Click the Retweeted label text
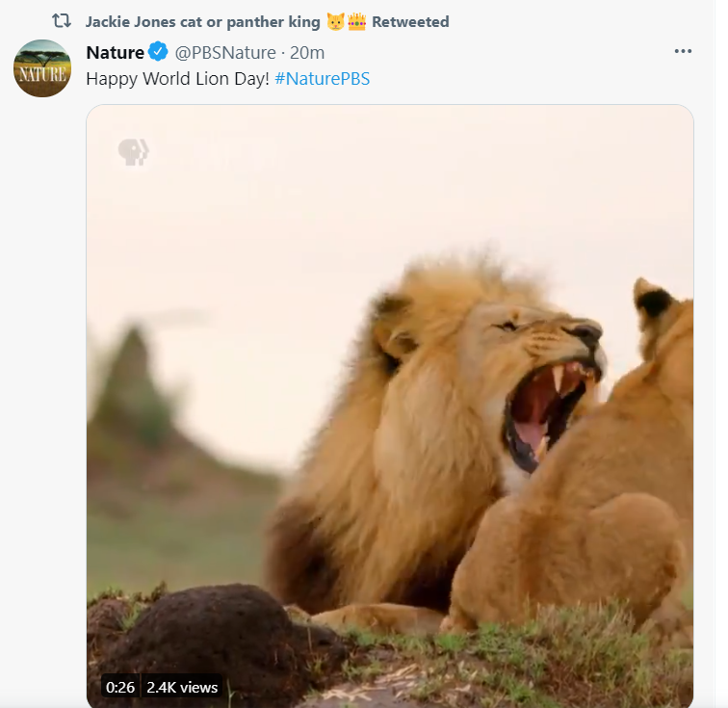The image size is (728, 708). 410,21
